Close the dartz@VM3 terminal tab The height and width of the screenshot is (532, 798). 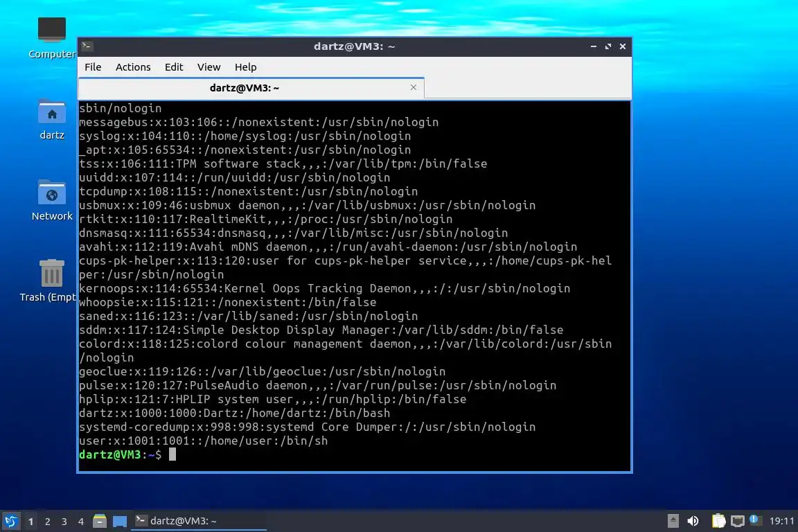click(414, 87)
